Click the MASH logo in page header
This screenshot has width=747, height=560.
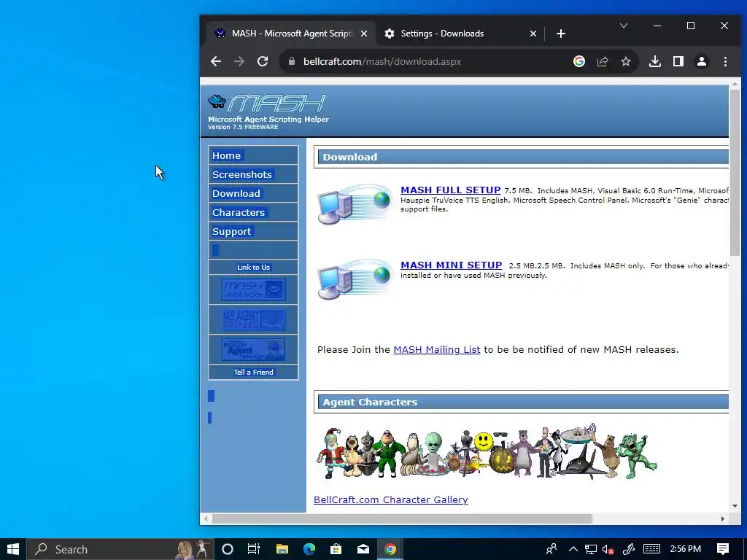pyautogui.click(x=267, y=102)
